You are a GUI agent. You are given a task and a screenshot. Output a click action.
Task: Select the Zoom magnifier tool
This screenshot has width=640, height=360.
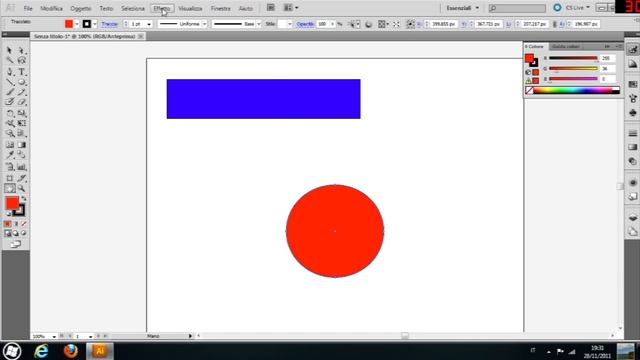point(22,189)
